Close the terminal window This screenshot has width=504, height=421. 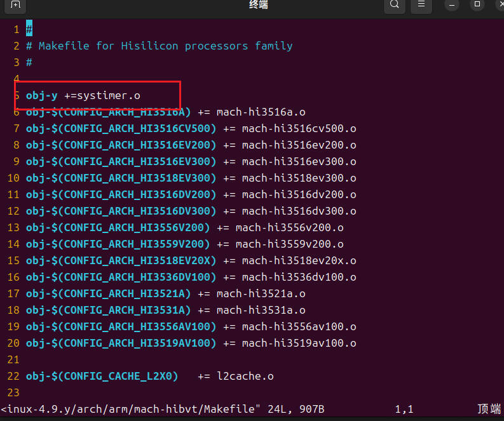point(498,5)
